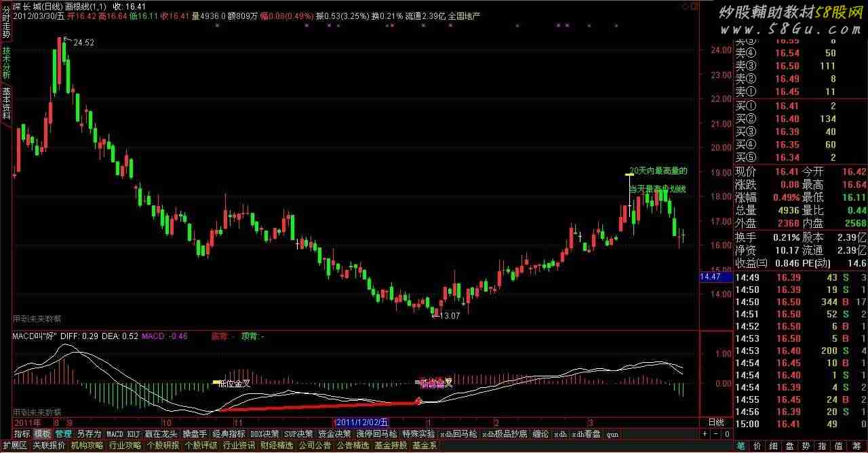Select the 势 tab in quote panel

click(806, 446)
